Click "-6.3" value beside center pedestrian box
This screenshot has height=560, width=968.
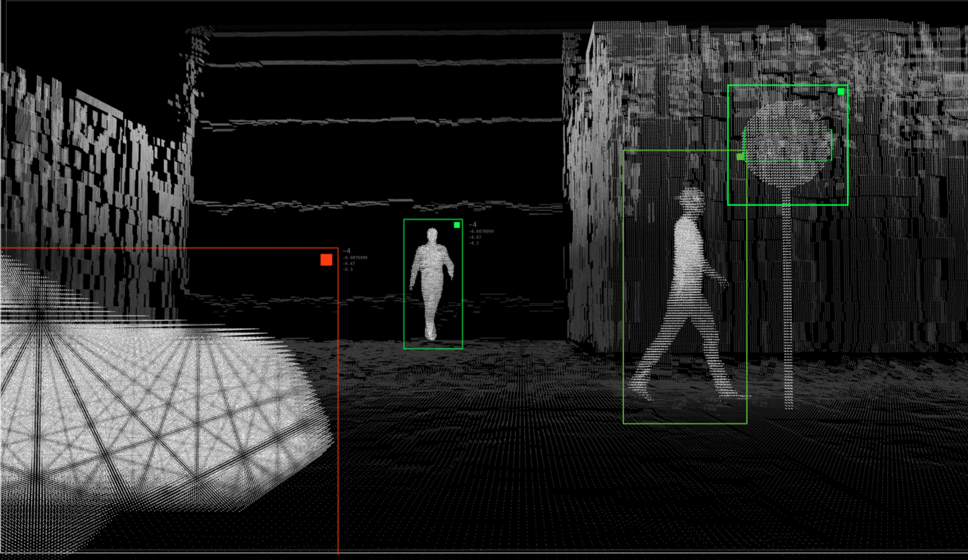coord(474,243)
